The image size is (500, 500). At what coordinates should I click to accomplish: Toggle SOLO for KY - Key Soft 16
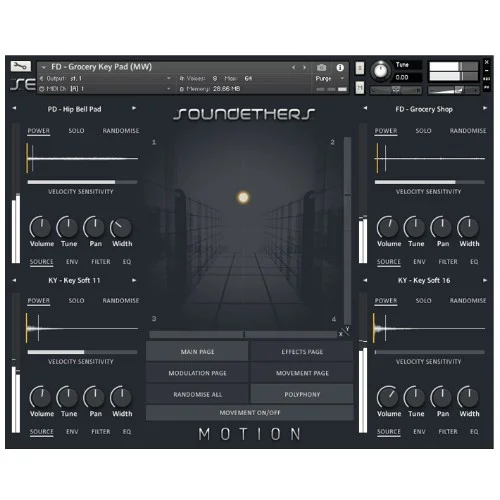click(x=423, y=301)
